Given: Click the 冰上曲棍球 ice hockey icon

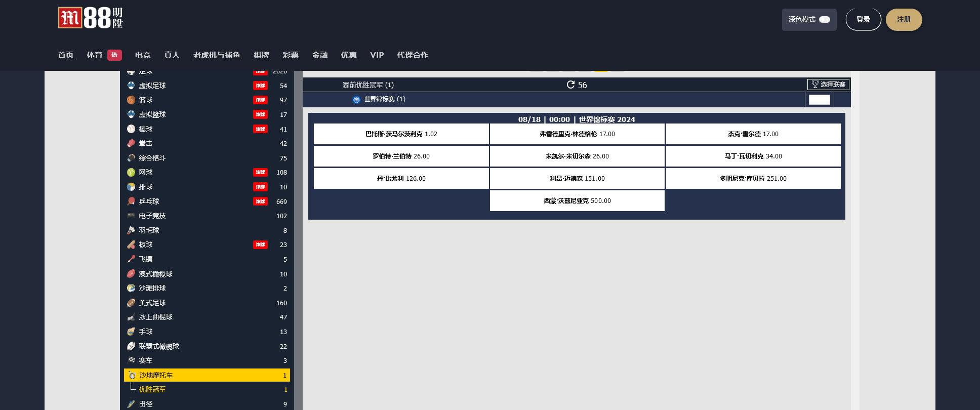Looking at the screenshot, I should pos(131,317).
